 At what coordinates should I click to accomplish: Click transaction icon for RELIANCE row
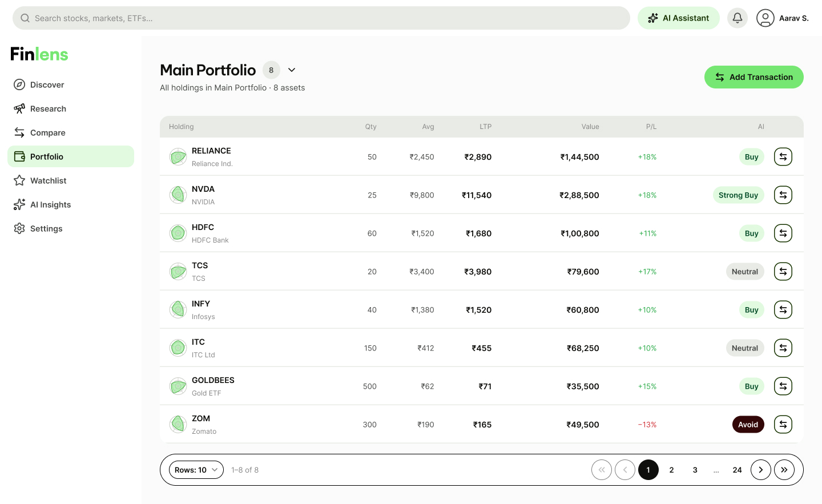pos(783,156)
